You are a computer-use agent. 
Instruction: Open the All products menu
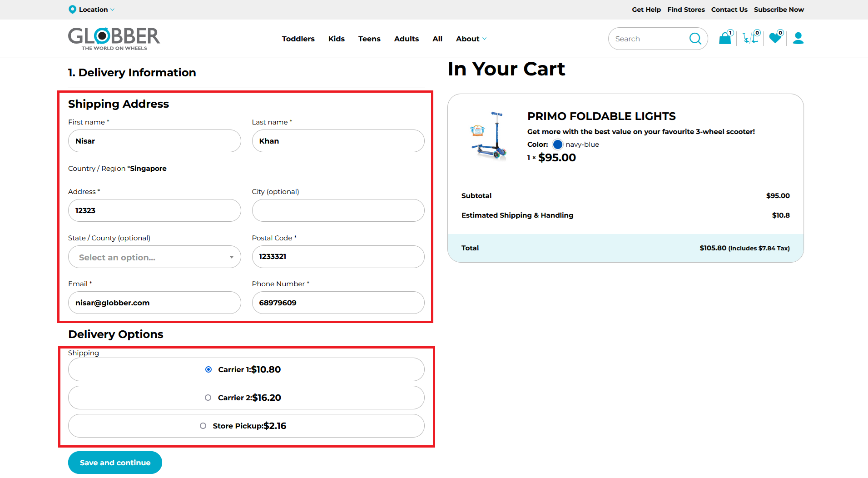(437, 39)
